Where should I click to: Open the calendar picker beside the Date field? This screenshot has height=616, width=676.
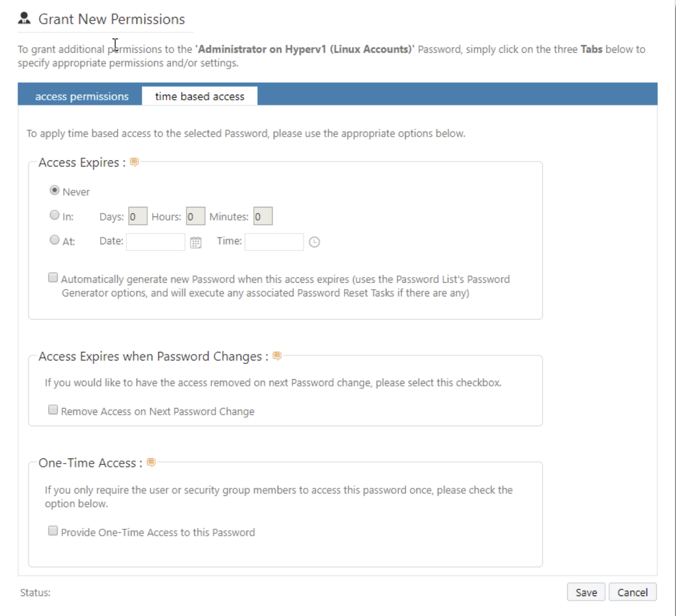click(x=195, y=241)
